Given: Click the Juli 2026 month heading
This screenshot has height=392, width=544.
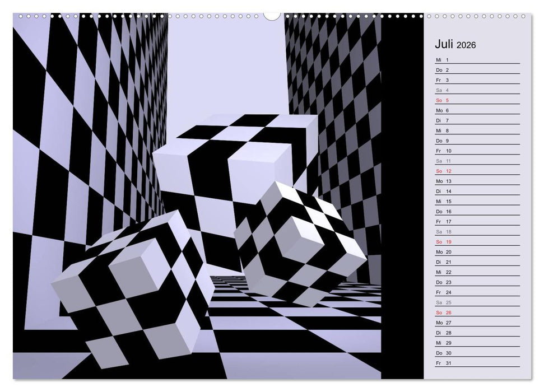Looking at the screenshot, I should click(x=455, y=45).
